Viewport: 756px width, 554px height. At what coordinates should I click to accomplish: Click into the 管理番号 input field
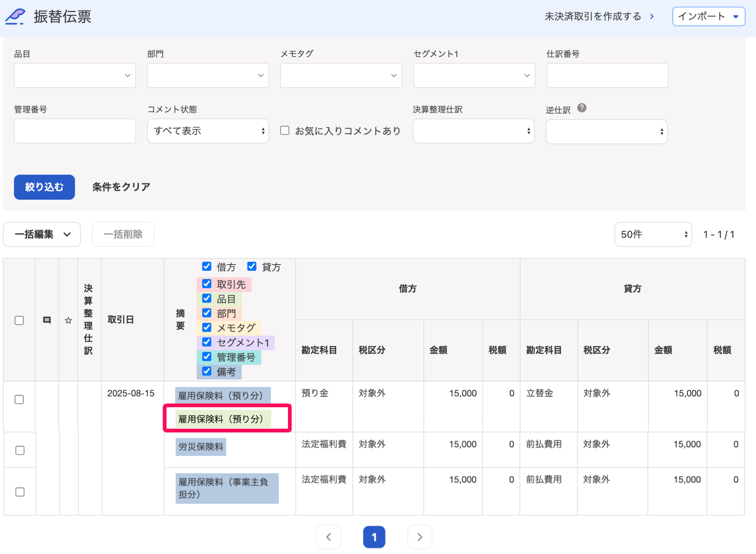75,131
